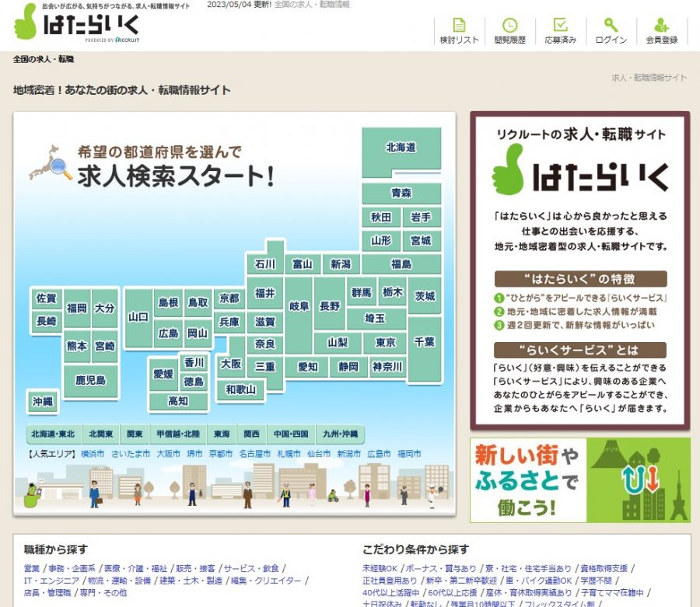Select 愛知 prefecture tile

tap(308, 367)
